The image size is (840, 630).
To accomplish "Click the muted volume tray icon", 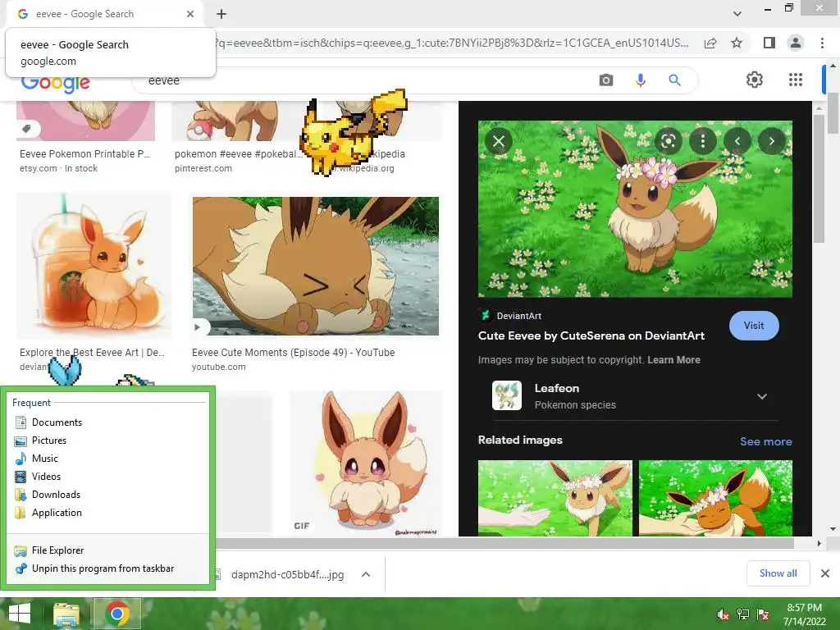I will [x=724, y=614].
